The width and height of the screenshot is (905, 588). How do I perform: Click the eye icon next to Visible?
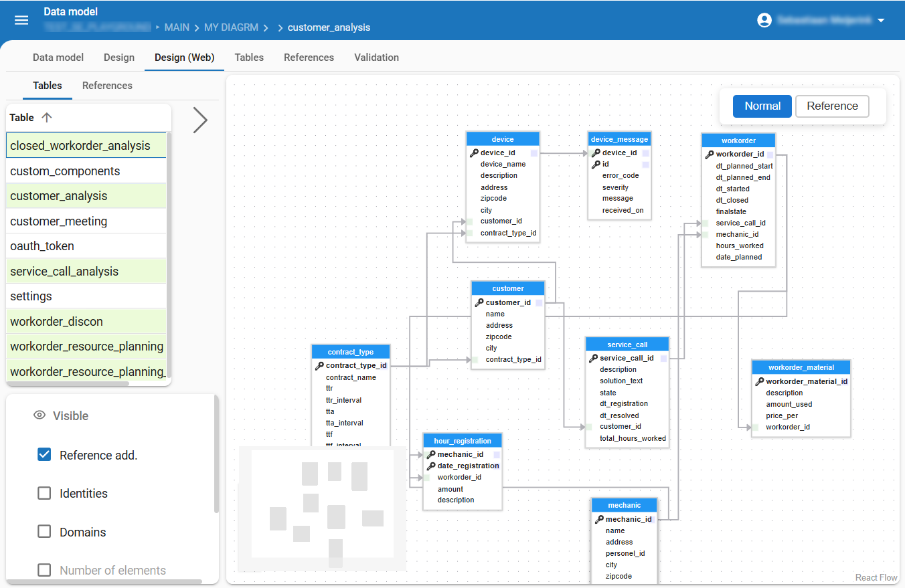(39, 415)
